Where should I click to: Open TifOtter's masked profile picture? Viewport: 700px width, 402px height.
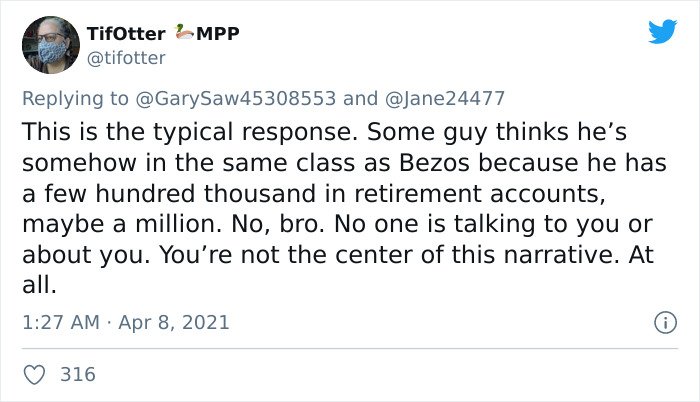pyautogui.click(x=51, y=45)
